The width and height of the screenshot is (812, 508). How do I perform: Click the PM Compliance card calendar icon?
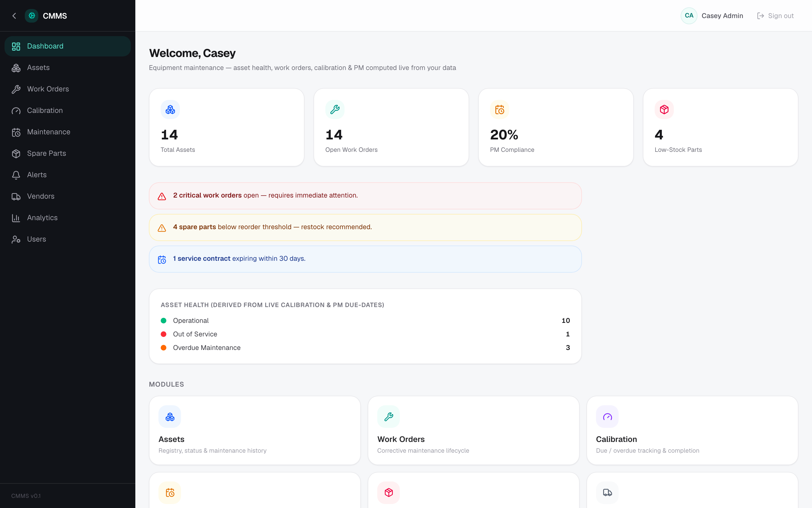click(500, 110)
